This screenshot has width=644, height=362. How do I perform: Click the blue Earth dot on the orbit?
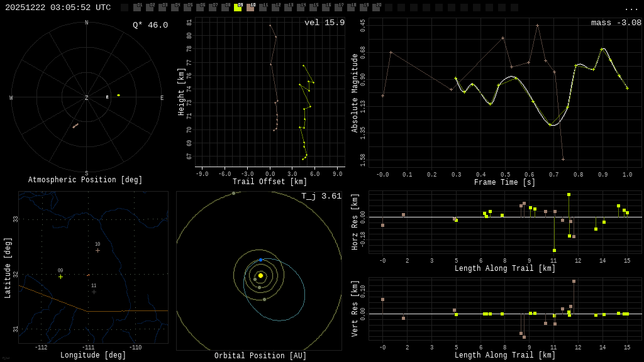point(261,260)
